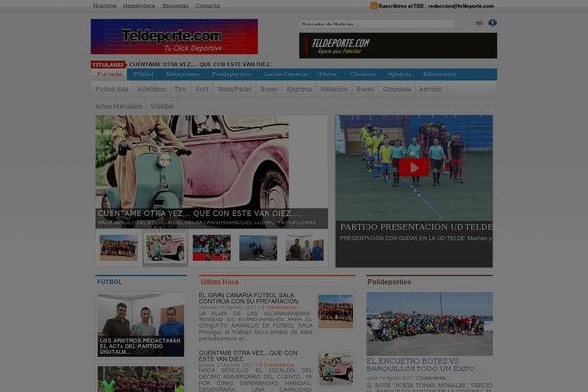Open the black Teldeporte.com ad banner
The height and width of the screenshot is (392, 588).
tap(398, 45)
